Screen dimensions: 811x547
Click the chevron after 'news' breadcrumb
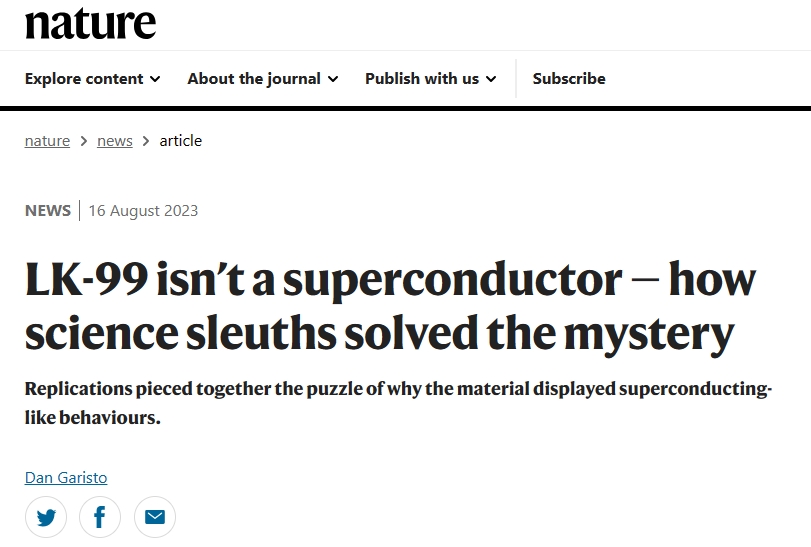pyautogui.click(x=146, y=141)
